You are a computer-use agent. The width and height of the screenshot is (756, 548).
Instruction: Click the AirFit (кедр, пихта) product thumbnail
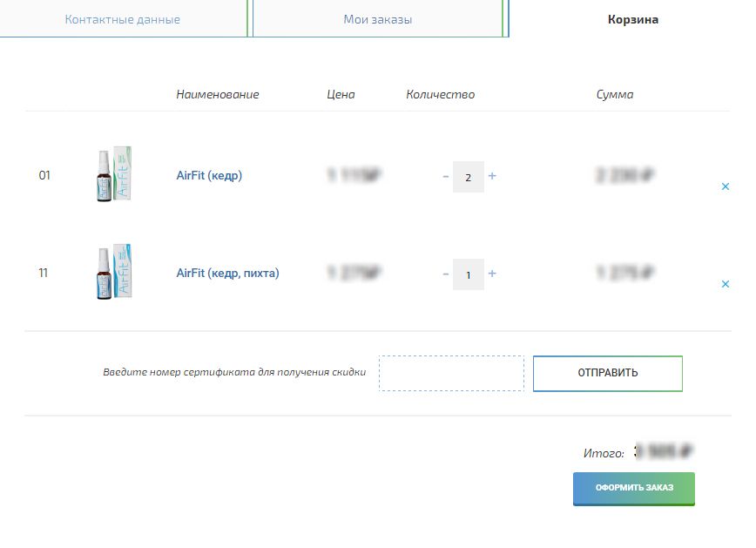(114, 272)
